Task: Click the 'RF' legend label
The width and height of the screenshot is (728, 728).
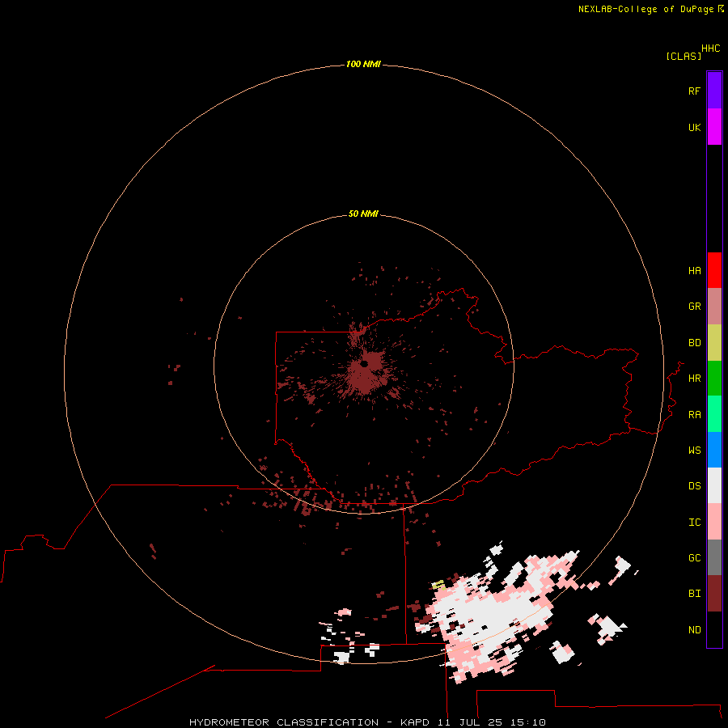Action: coord(694,91)
